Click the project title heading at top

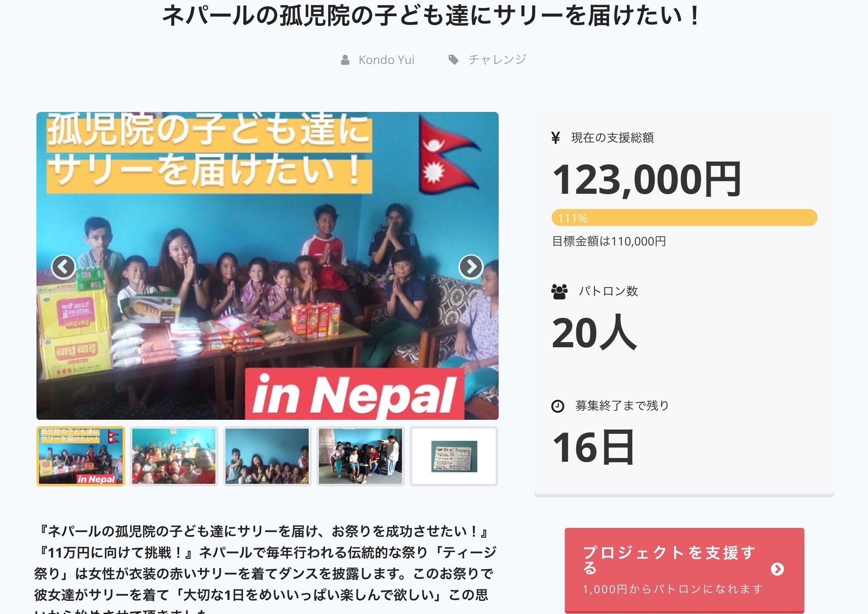click(431, 16)
